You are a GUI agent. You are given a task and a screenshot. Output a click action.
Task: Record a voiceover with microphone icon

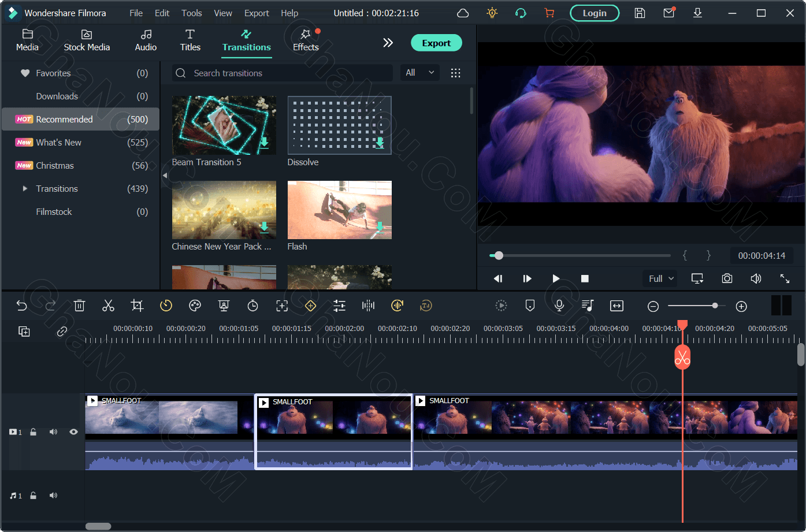(x=559, y=306)
